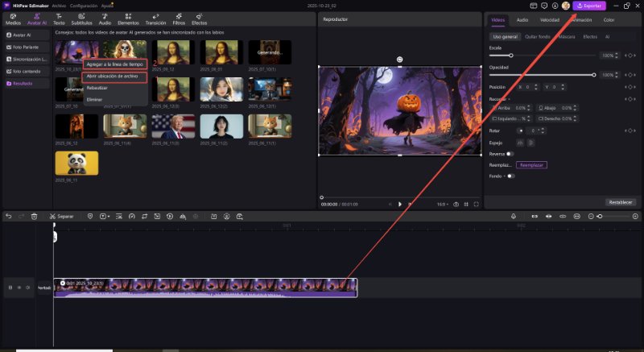Click the Restablecer button
The image size is (644, 352).
point(620,201)
